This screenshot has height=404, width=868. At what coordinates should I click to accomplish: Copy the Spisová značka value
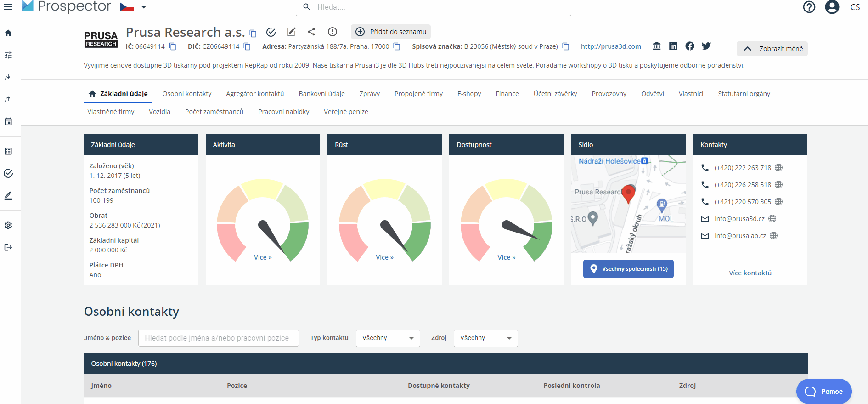point(566,46)
